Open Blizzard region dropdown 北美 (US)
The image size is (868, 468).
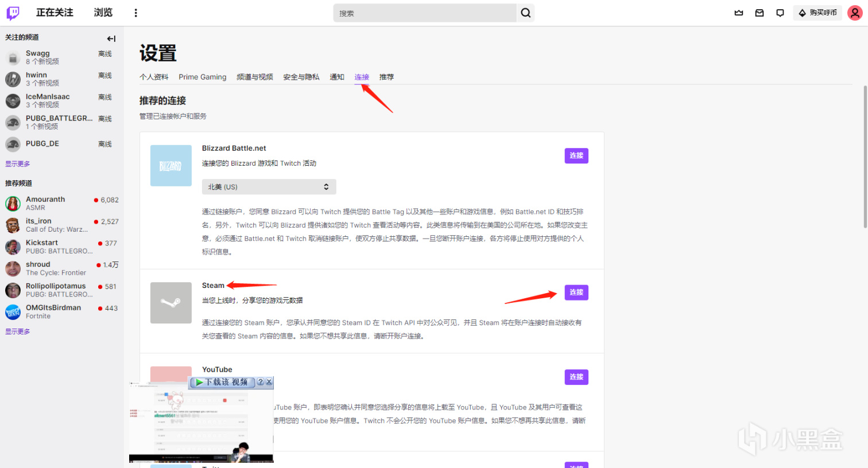click(x=269, y=187)
